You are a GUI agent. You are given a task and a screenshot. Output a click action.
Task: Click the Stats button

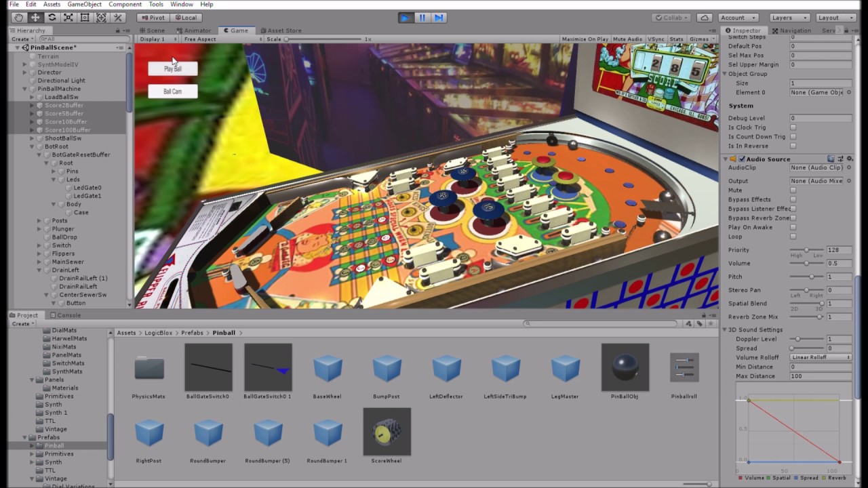coord(677,39)
